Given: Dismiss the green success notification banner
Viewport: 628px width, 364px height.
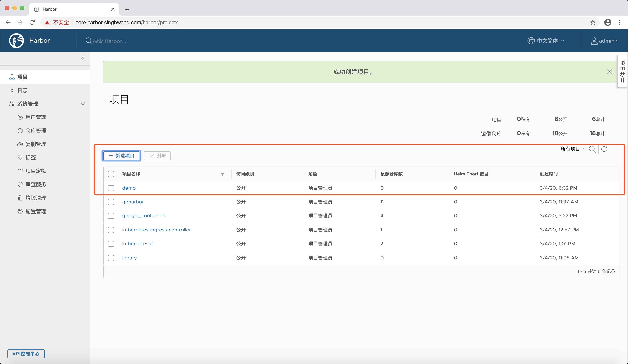Looking at the screenshot, I should (609, 72).
